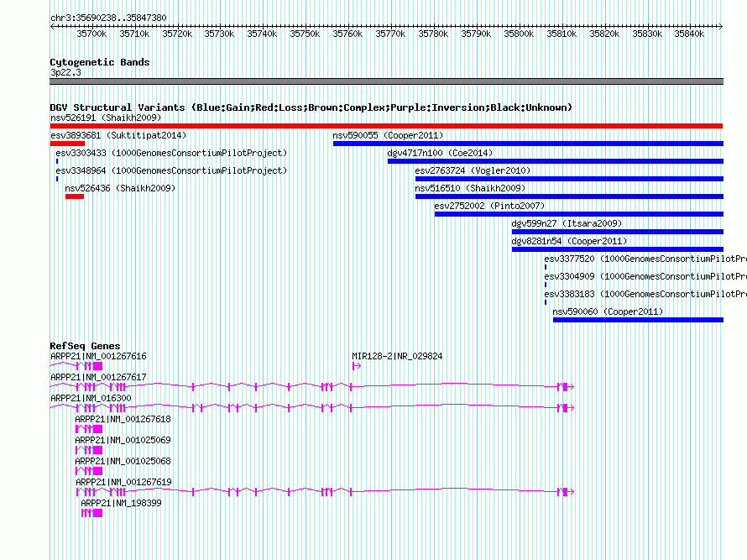Click the 35700k ruler tick label
Screen dimensions: 747x560
[x=91, y=34]
